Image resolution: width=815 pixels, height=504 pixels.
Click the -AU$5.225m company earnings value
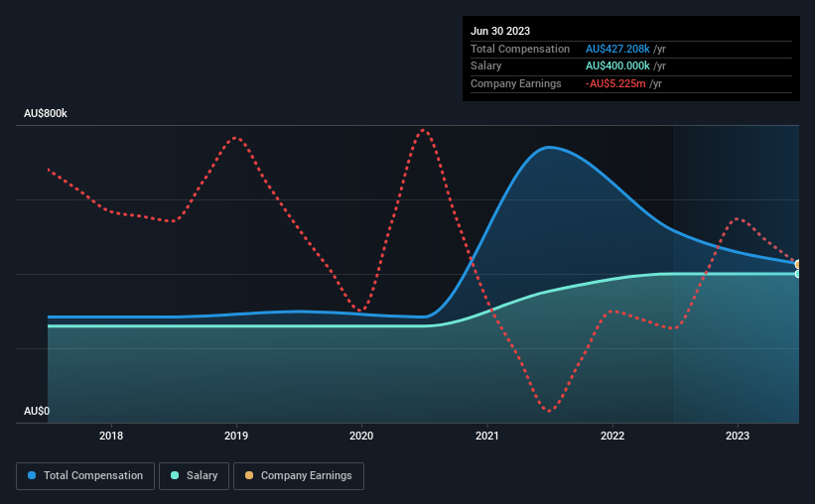click(x=615, y=83)
